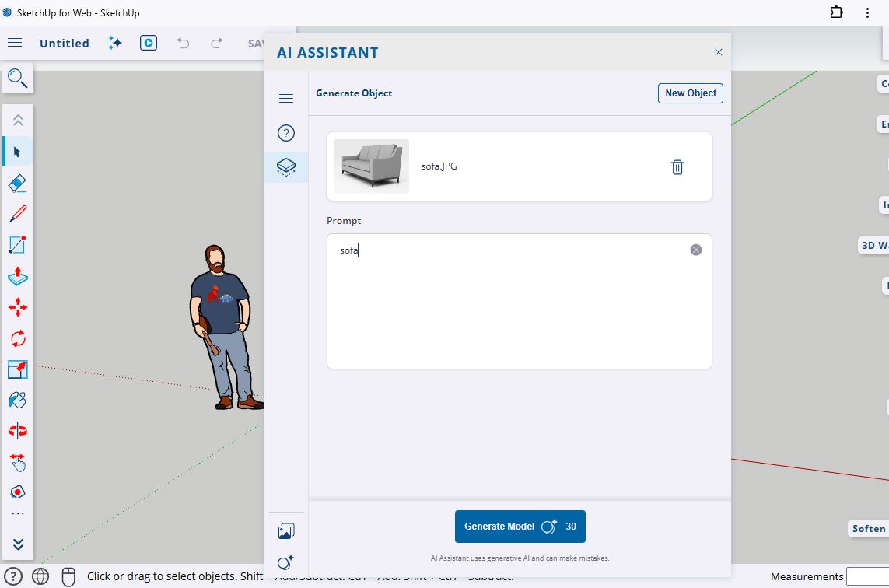Select the Rotate tool
Screen dimensions: 889x588
18,338
